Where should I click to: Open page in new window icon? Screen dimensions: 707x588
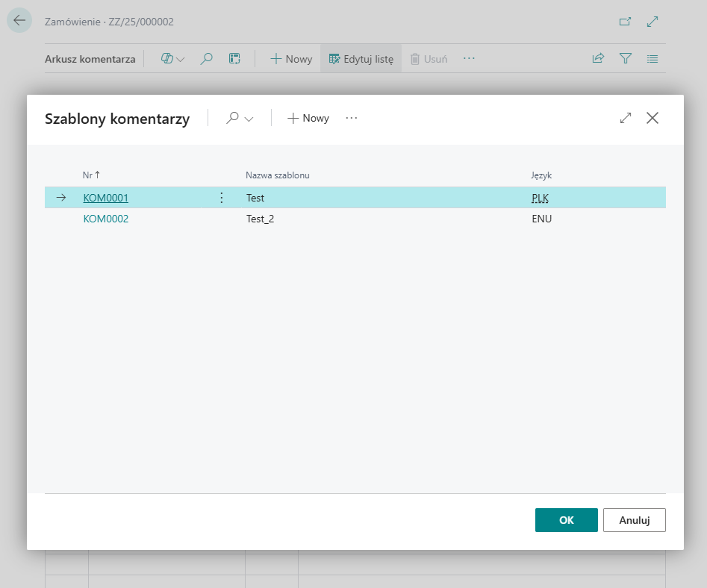click(x=625, y=22)
